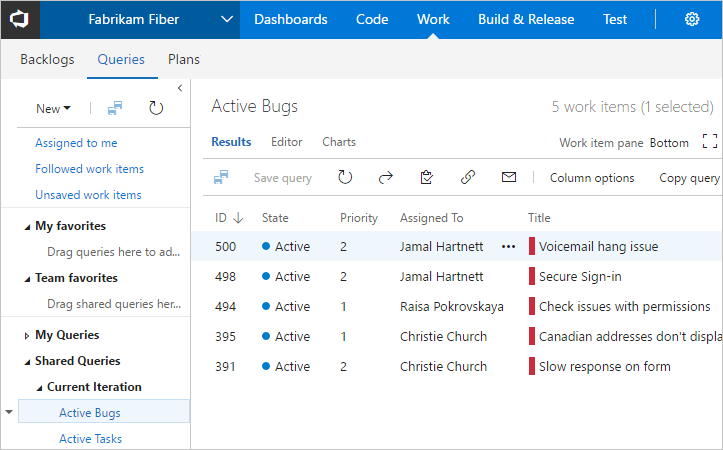Viewport: 723px width, 450px height.
Task: Open Secure Sign-in work item
Action: (x=580, y=277)
